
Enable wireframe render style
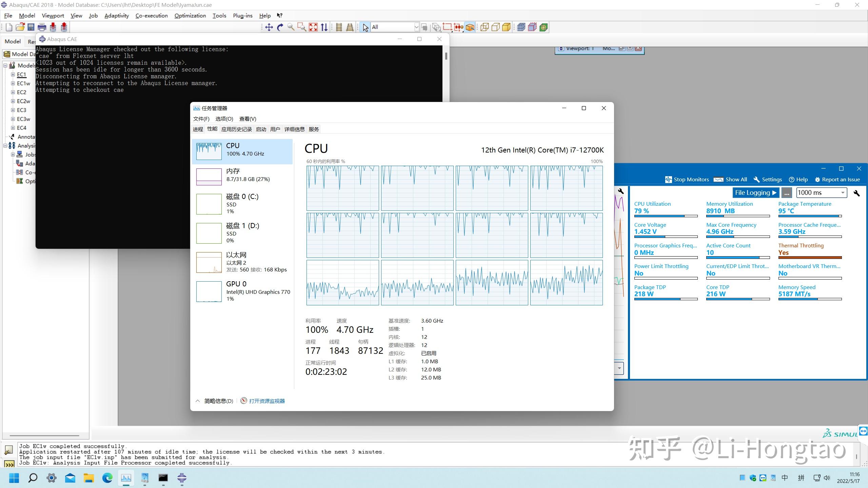point(485,27)
